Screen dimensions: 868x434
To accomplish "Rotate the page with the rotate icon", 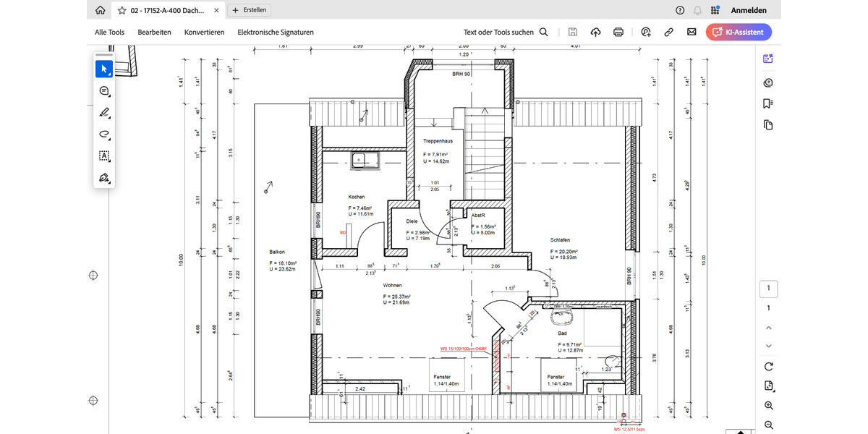I will click(x=767, y=366).
